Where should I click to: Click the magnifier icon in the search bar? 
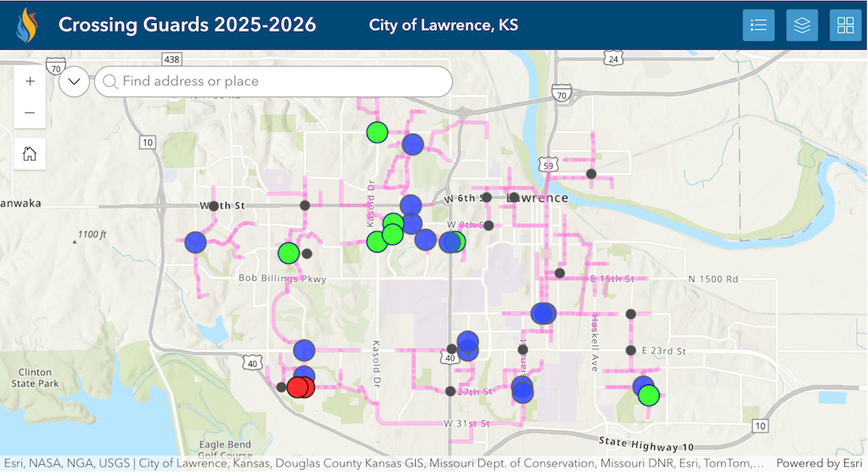point(110,81)
